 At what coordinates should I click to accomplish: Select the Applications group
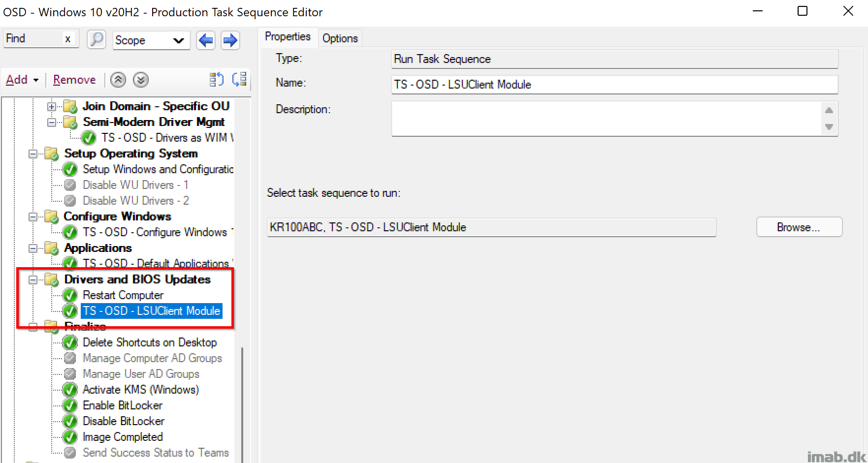pyautogui.click(x=98, y=248)
